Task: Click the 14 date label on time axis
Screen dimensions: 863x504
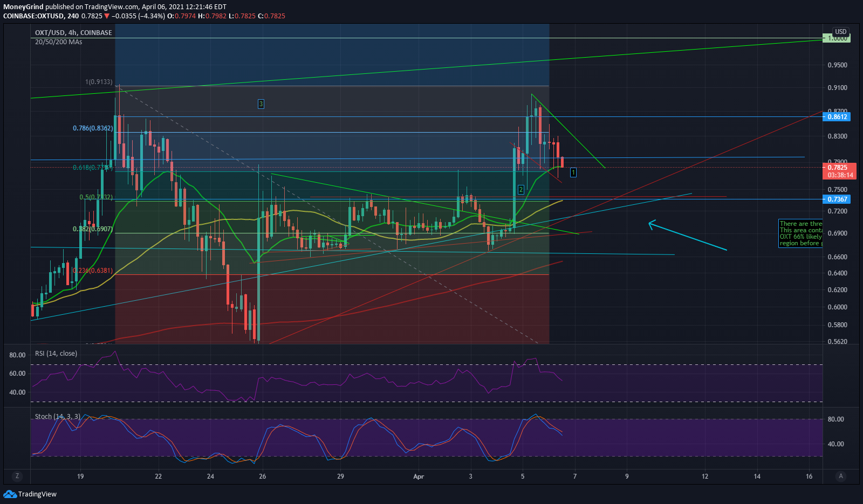Action: 757,476
